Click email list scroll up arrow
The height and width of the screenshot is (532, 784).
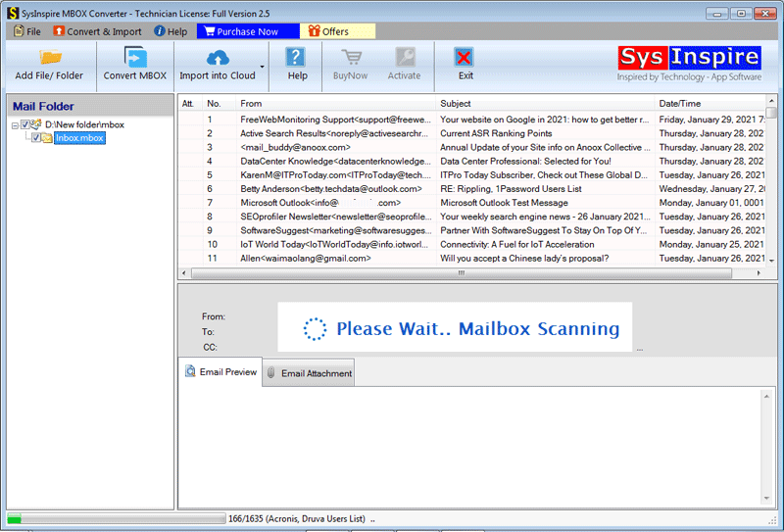pos(771,101)
